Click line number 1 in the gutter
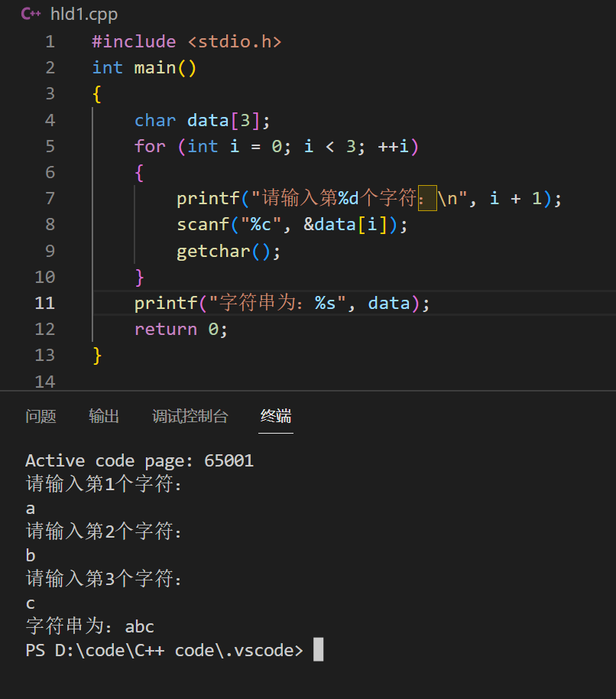 (x=50, y=42)
